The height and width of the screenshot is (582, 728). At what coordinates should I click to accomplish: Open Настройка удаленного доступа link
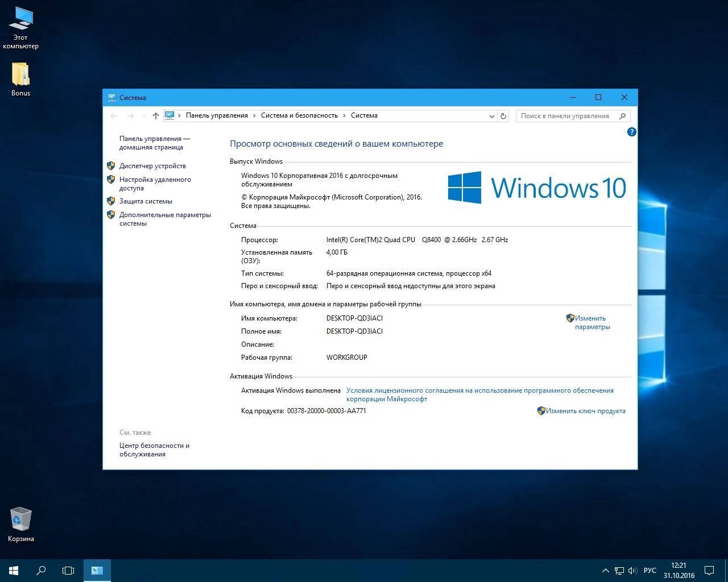[x=155, y=184]
